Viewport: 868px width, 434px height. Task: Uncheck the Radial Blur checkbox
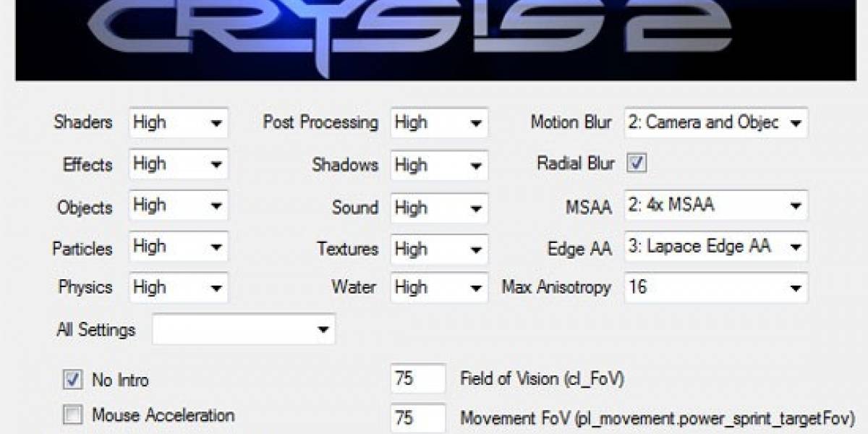pyautogui.click(x=637, y=163)
